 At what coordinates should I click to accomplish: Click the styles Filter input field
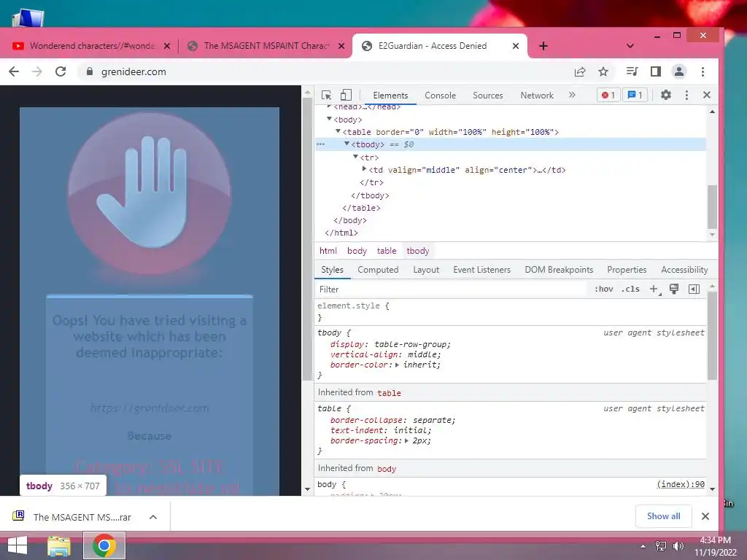point(450,289)
